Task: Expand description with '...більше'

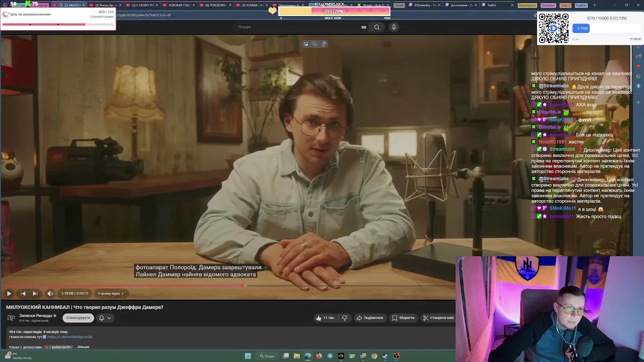Action: [83, 347]
